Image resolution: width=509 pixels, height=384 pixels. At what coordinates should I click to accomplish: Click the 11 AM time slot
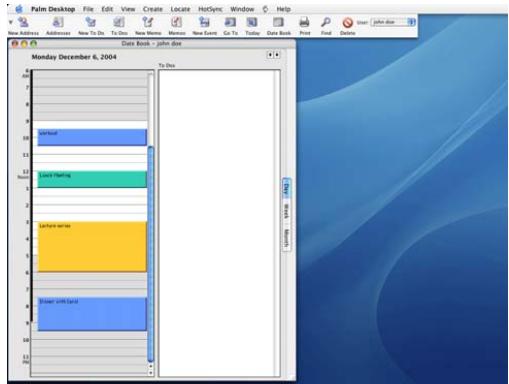(90, 159)
